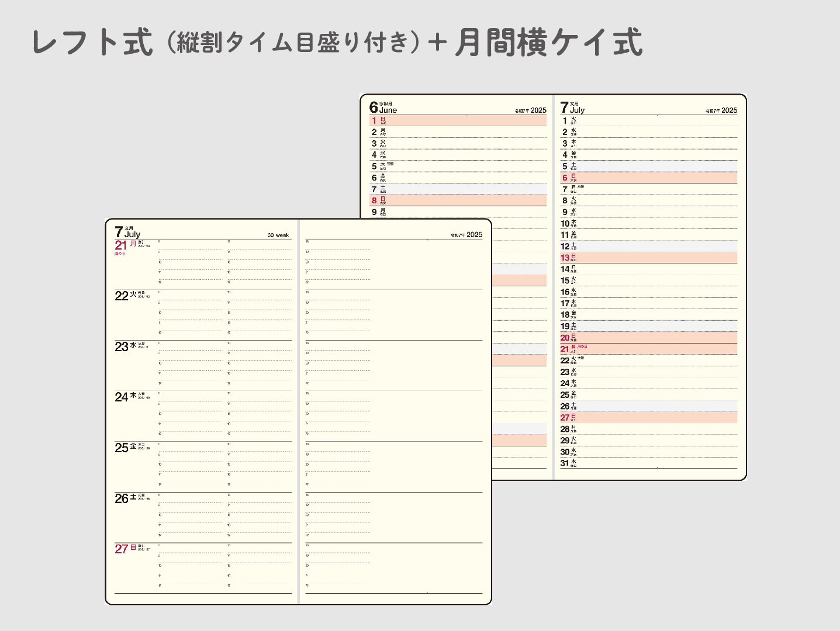
Task: Click July 21 holiday row in monthly page
Action: click(648, 349)
